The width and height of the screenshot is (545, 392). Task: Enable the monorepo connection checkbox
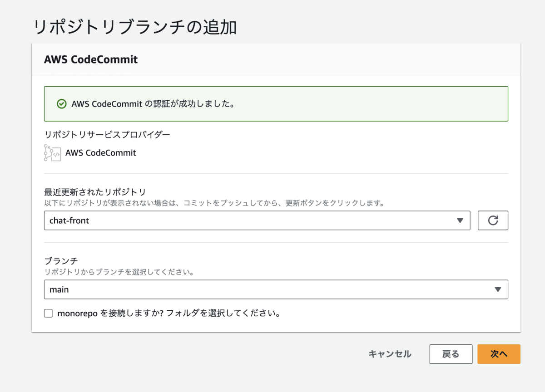point(48,313)
